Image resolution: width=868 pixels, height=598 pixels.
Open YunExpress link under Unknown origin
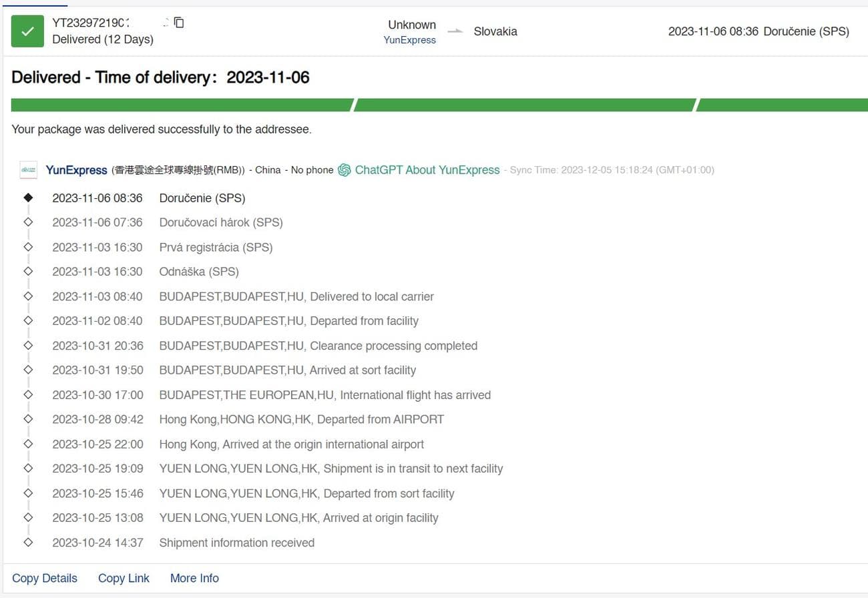[x=409, y=40]
